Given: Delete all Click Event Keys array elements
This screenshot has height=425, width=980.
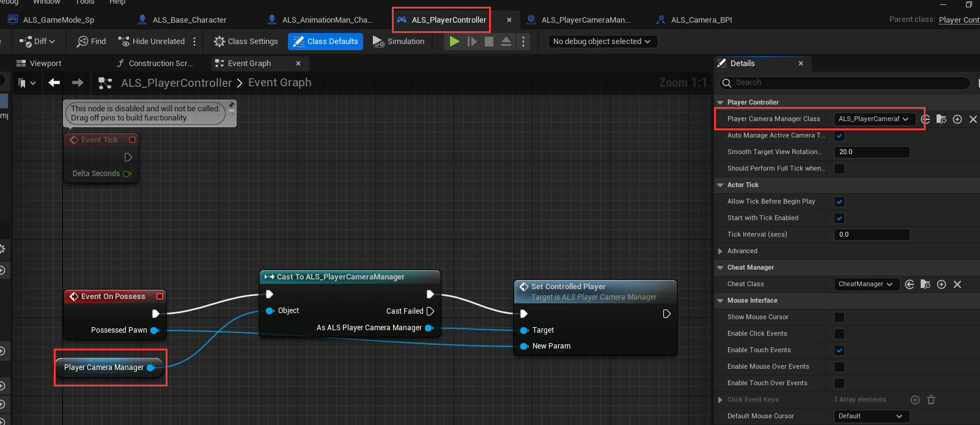Looking at the screenshot, I should [931, 400].
